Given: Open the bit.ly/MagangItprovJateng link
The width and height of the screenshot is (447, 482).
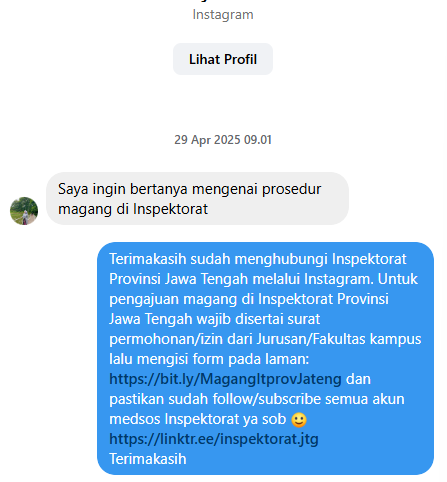Looking at the screenshot, I should point(225,379).
